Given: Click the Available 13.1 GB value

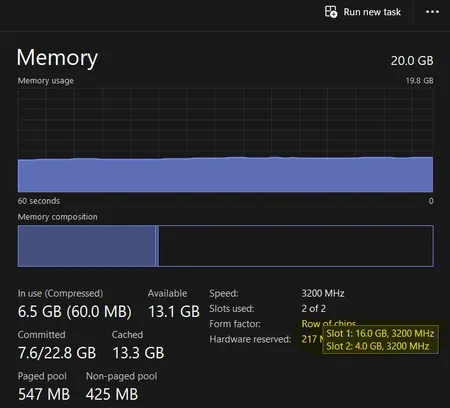Looking at the screenshot, I should 174,312.
